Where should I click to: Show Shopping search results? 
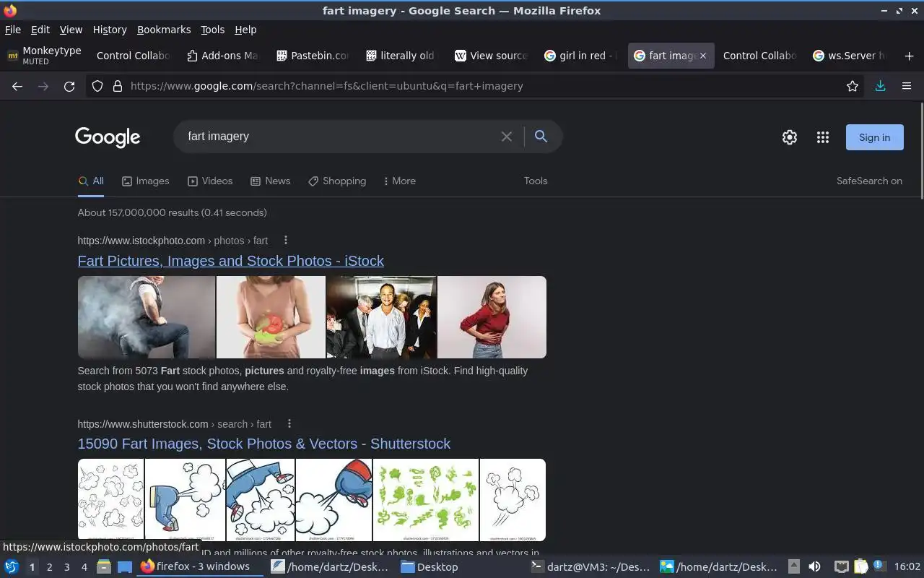coord(337,181)
